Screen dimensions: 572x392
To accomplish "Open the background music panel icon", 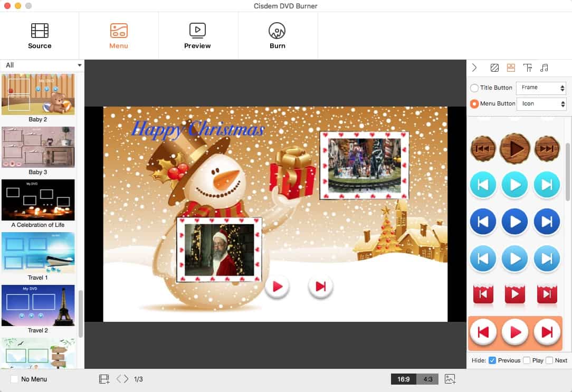I will 545,68.
